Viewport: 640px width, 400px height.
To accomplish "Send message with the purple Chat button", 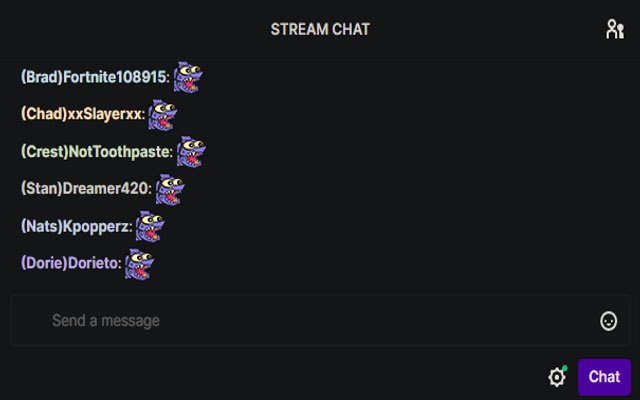I will coord(604,377).
